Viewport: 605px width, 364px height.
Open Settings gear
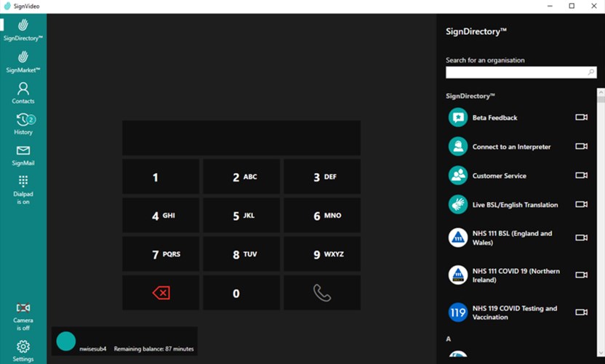coord(23,350)
